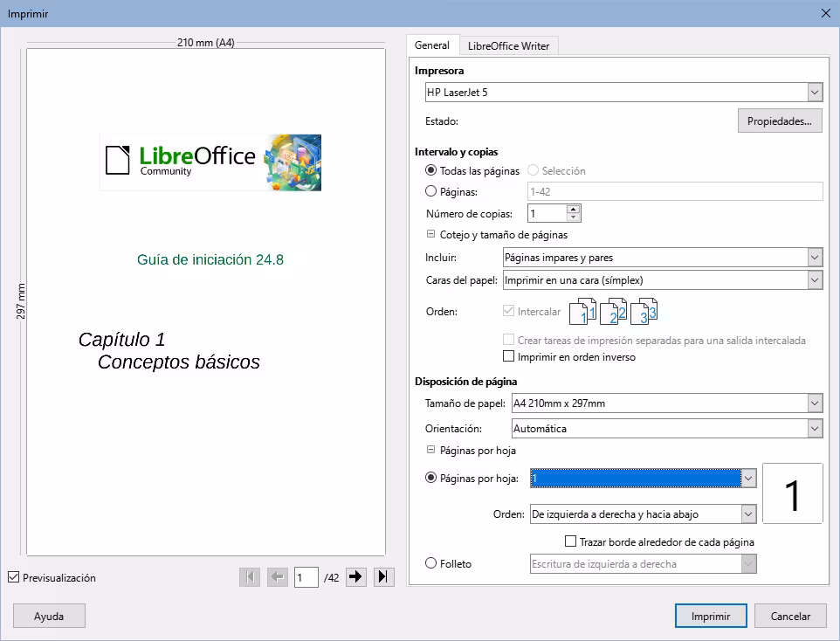Click the 210 mm (A4) width label
This screenshot has height=641, width=840.
(x=206, y=42)
